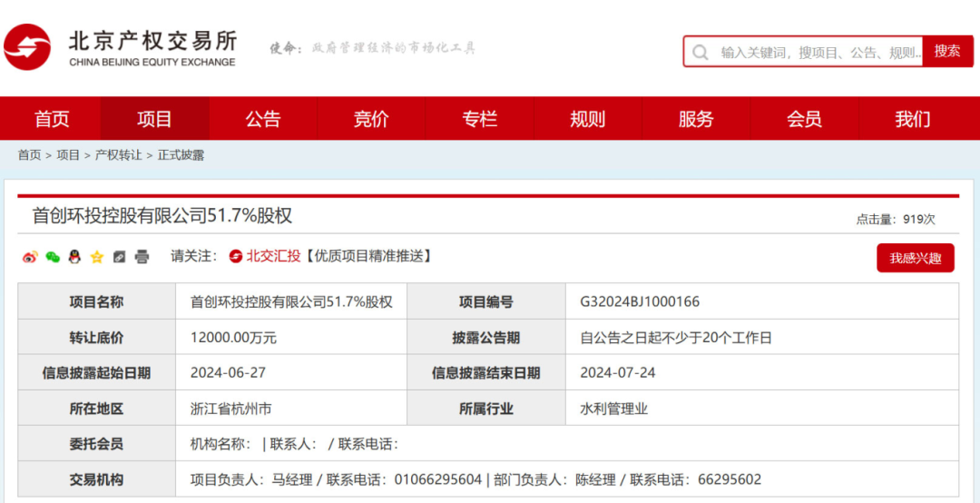This screenshot has height=503, width=980.
Task: Click the magnifier icon in search box
Action: [x=701, y=52]
